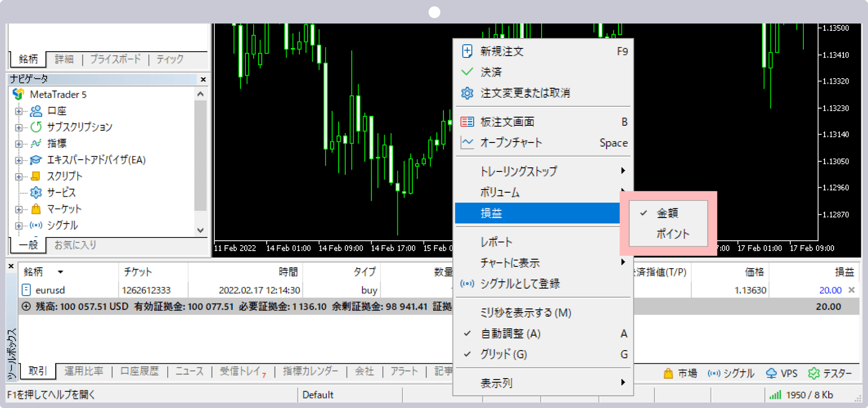Viewport: 868px width, 408px height.
Task: Click the エキスパートアドバイザ(EA) icon
Action: point(36,160)
